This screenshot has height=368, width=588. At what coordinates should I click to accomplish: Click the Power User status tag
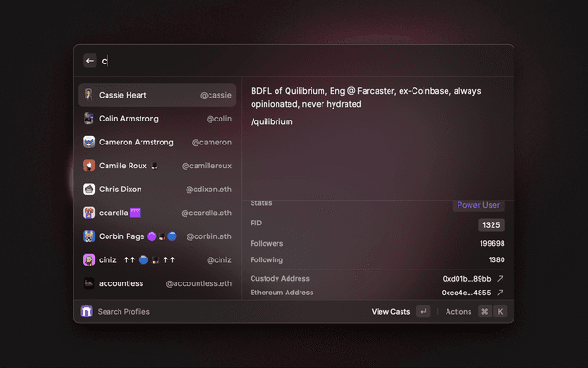click(479, 205)
